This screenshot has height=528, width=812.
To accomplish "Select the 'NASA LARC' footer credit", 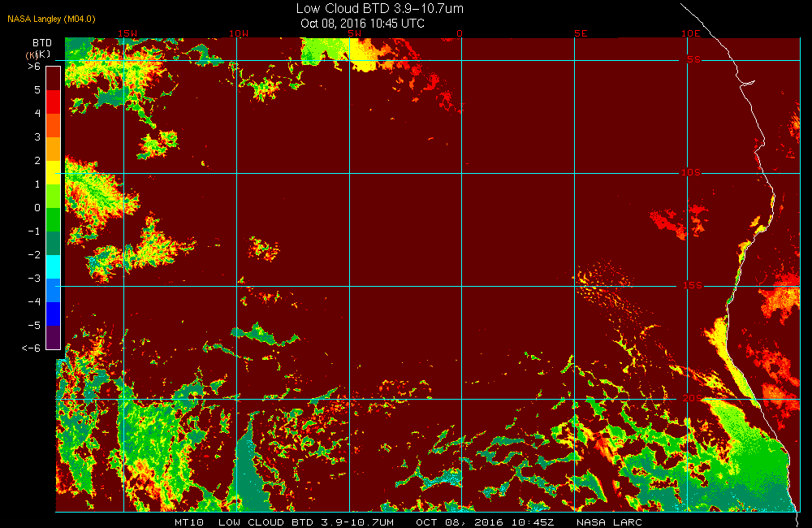I will pos(610,522).
